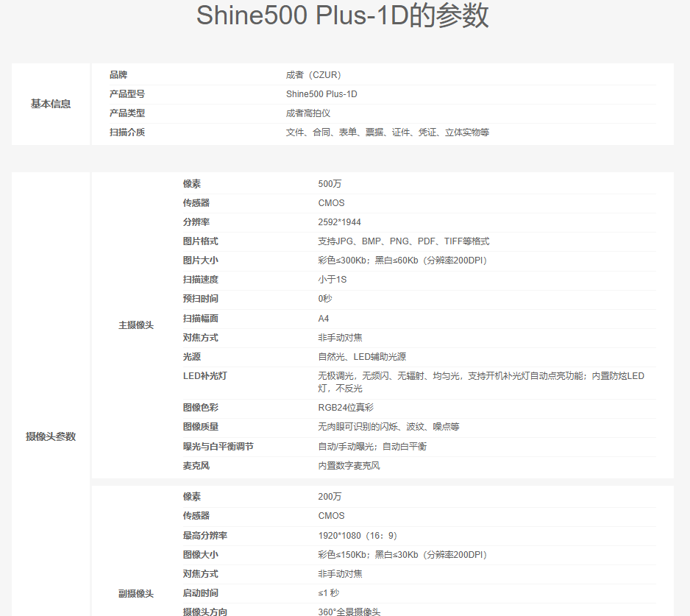Click the 扫描介质 row label
Image resolution: width=690 pixels, height=616 pixels.
tap(127, 132)
